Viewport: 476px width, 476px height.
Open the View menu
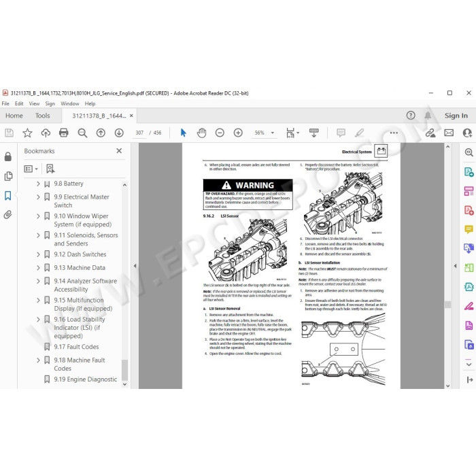tap(34, 103)
